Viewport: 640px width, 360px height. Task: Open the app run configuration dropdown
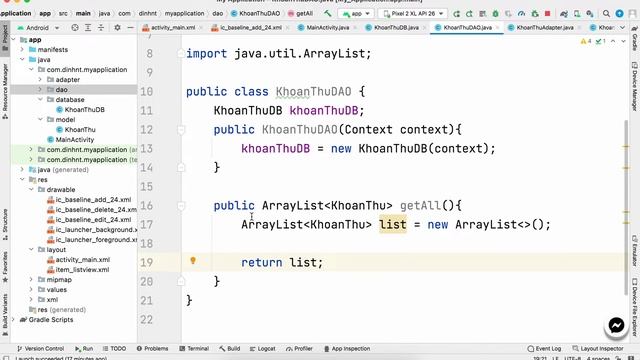[356, 13]
